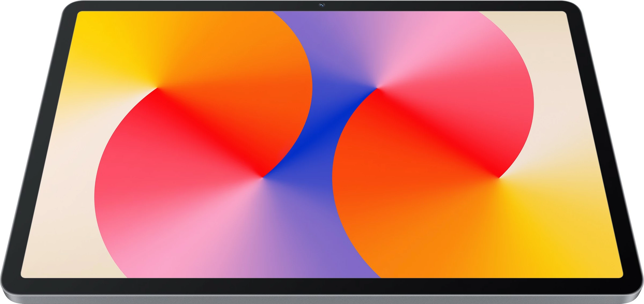Click the front camera lens on top bezel
This screenshot has width=644, height=304.
(x=322, y=5)
